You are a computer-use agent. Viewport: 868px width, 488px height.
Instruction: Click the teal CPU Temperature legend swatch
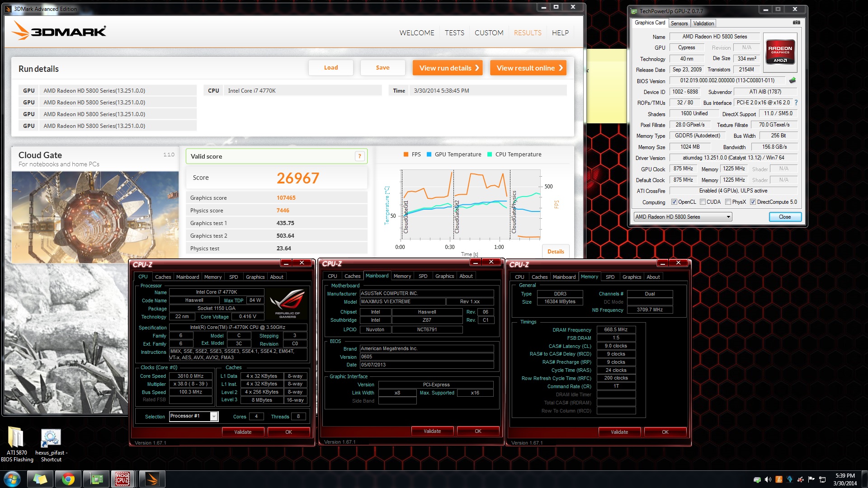coord(490,155)
